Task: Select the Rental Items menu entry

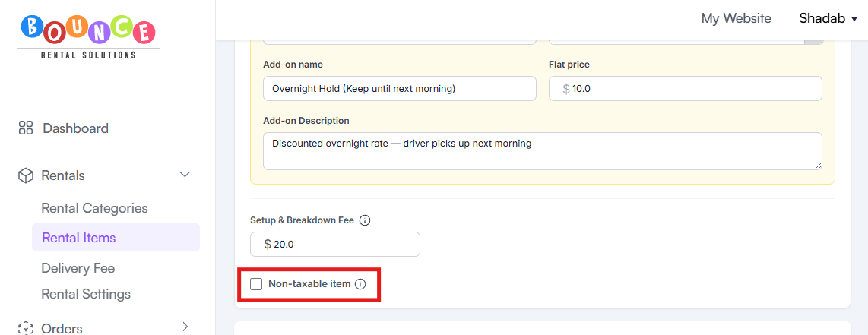Action: tap(116, 238)
